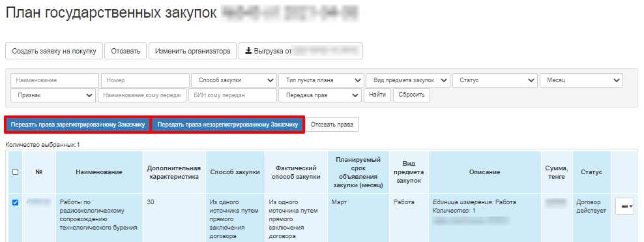Viewport: 644px width, 242px height.
Task: Open the Признак dropdown
Action: pos(53,95)
